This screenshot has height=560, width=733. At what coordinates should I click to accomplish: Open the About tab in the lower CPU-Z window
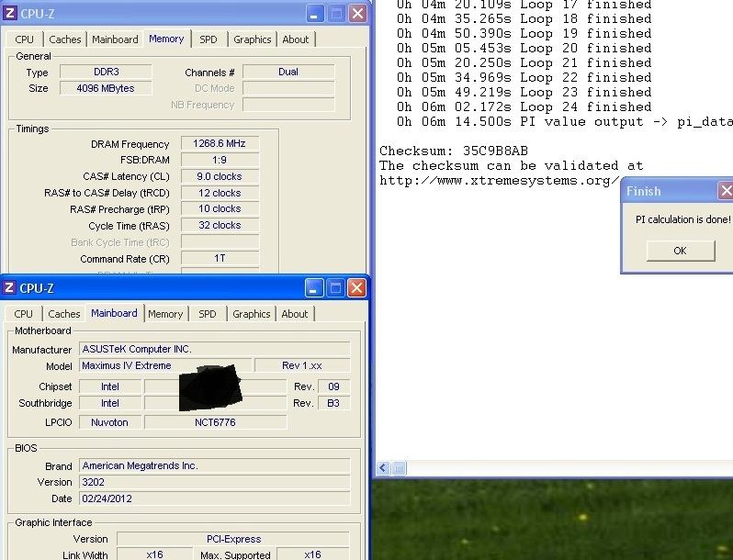(x=295, y=314)
